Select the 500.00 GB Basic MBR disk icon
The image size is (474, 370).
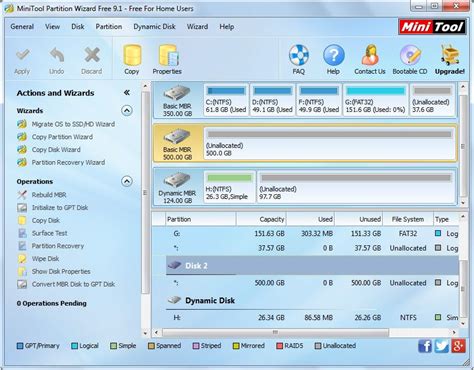pyautogui.click(x=177, y=137)
